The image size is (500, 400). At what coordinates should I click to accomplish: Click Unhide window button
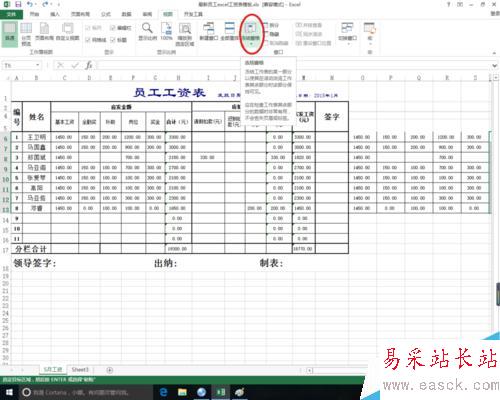pyautogui.click(x=276, y=43)
